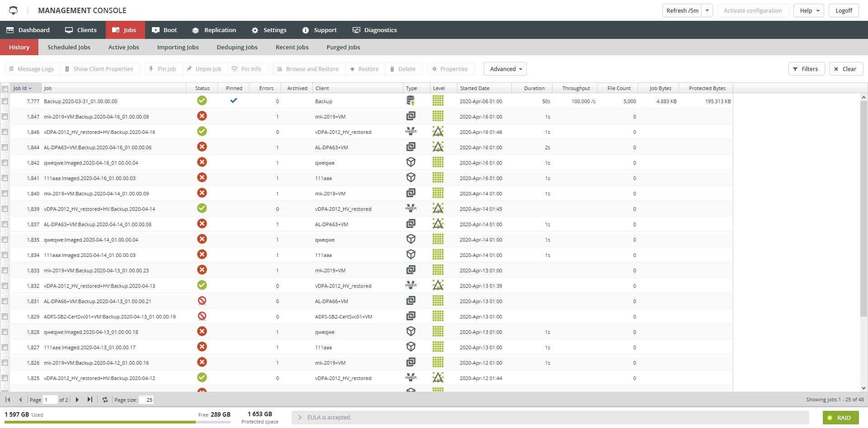868x428 pixels.
Task: Switch to the Scheduled Jobs tab
Action: (x=69, y=47)
